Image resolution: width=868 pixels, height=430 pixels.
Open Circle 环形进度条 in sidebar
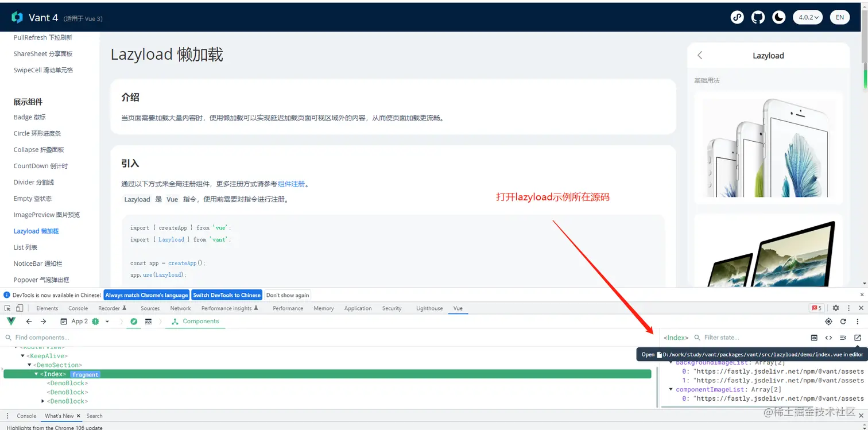(37, 133)
